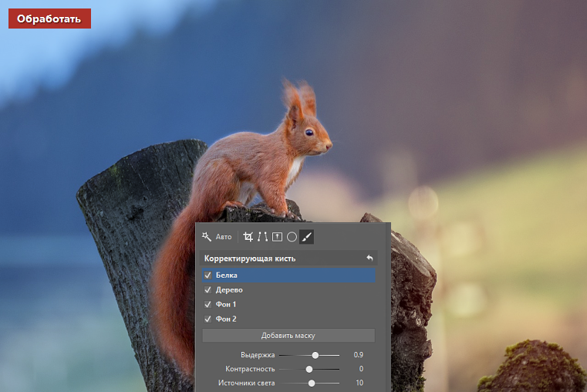Click the Добавить маску button
Screen dimensions: 587x392
pos(288,336)
